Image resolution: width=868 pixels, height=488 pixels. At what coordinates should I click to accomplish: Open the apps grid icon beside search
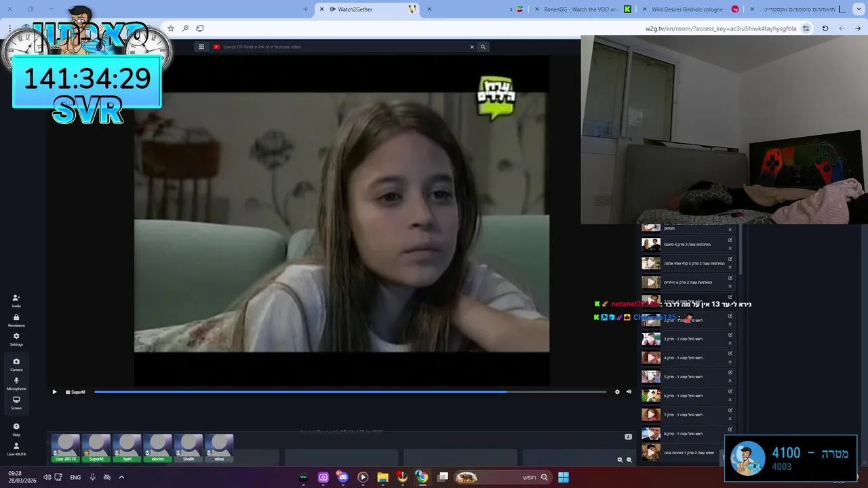tap(201, 47)
